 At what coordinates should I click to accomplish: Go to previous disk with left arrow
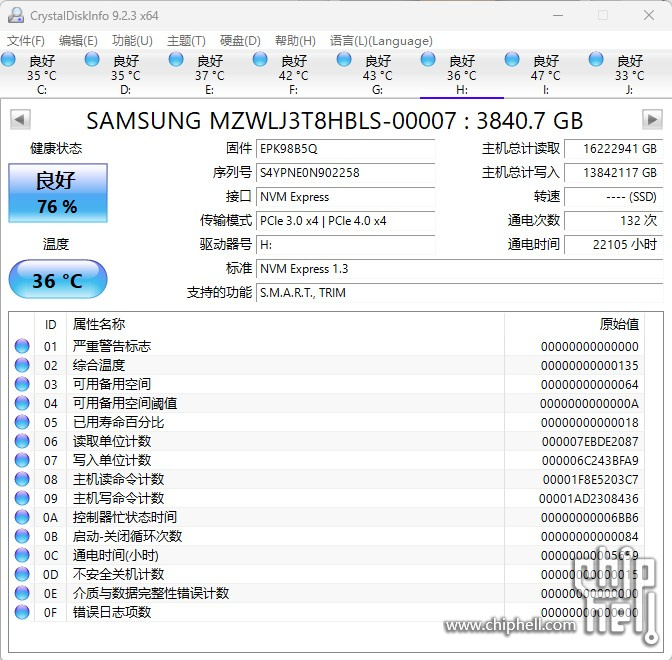(x=20, y=120)
